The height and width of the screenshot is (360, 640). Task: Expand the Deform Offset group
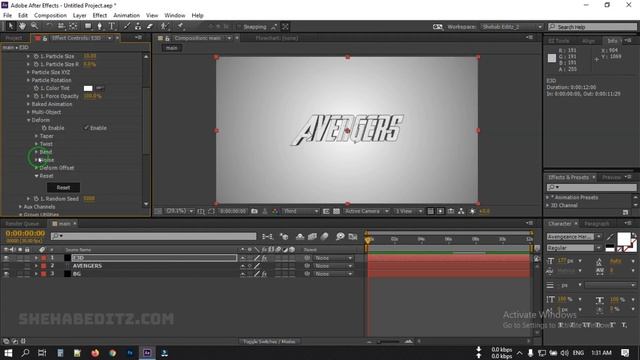tap(36, 168)
